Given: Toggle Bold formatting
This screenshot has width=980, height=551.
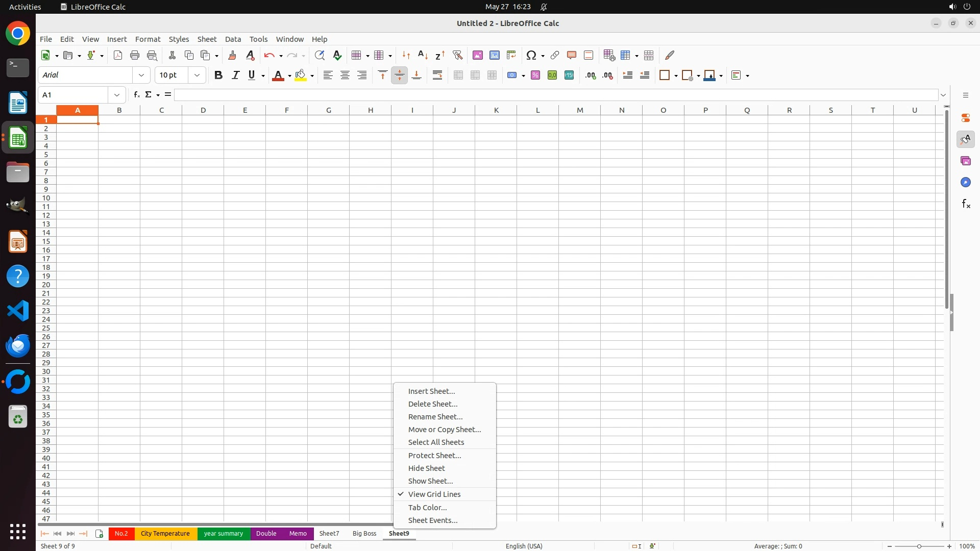Looking at the screenshot, I should pyautogui.click(x=218, y=75).
